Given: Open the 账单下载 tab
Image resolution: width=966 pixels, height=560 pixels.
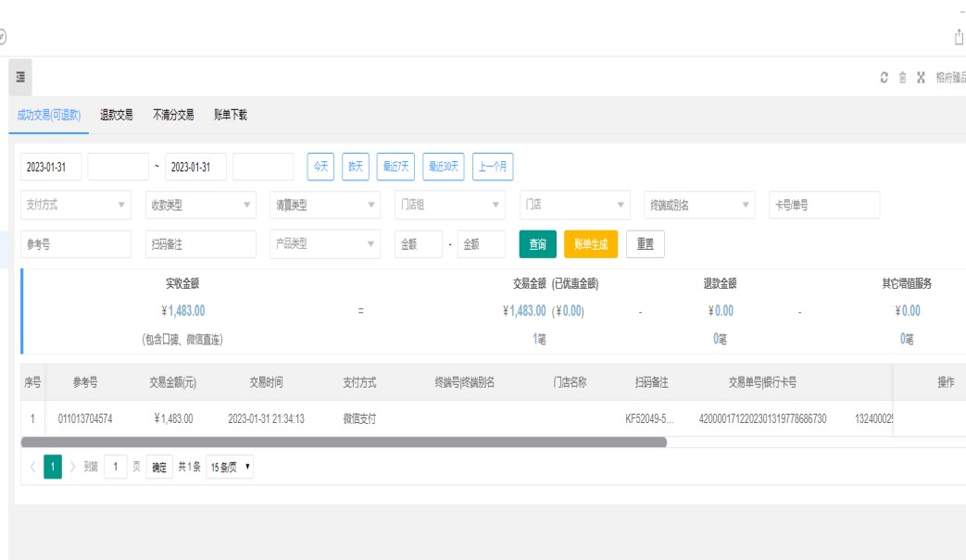Looking at the screenshot, I should (231, 116).
